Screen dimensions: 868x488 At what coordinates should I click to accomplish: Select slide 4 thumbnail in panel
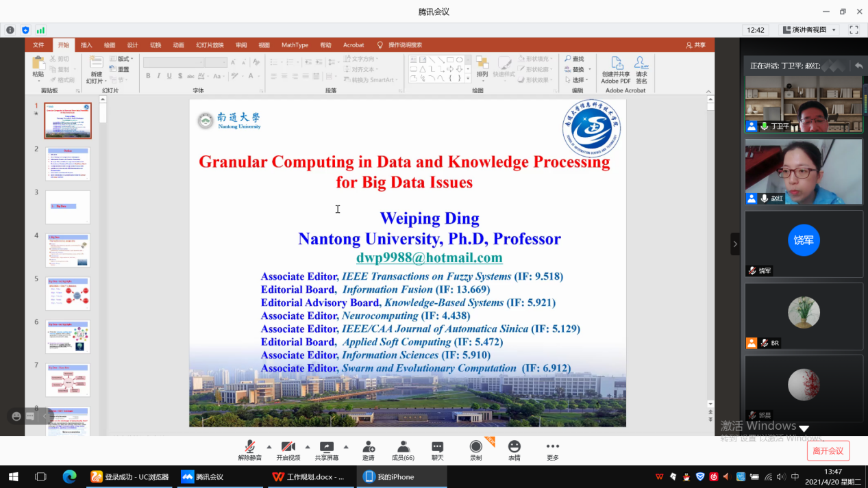click(68, 250)
